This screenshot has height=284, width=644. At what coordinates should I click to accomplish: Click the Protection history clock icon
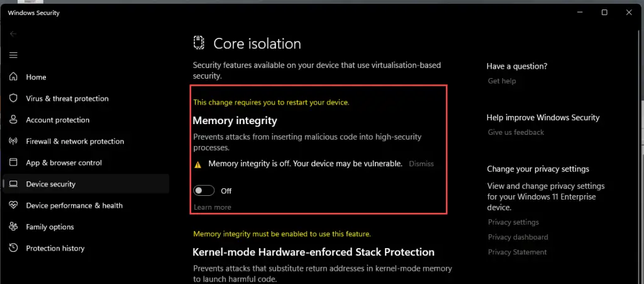click(x=13, y=248)
